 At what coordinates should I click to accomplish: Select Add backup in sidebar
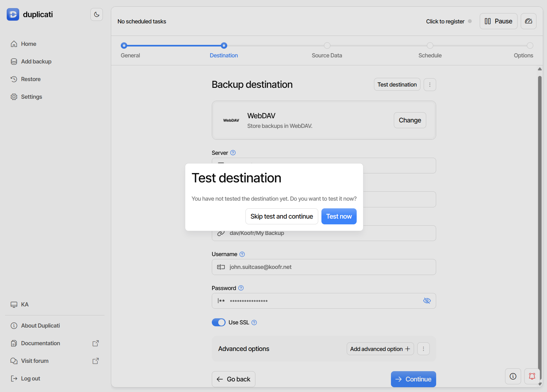tap(36, 61)
